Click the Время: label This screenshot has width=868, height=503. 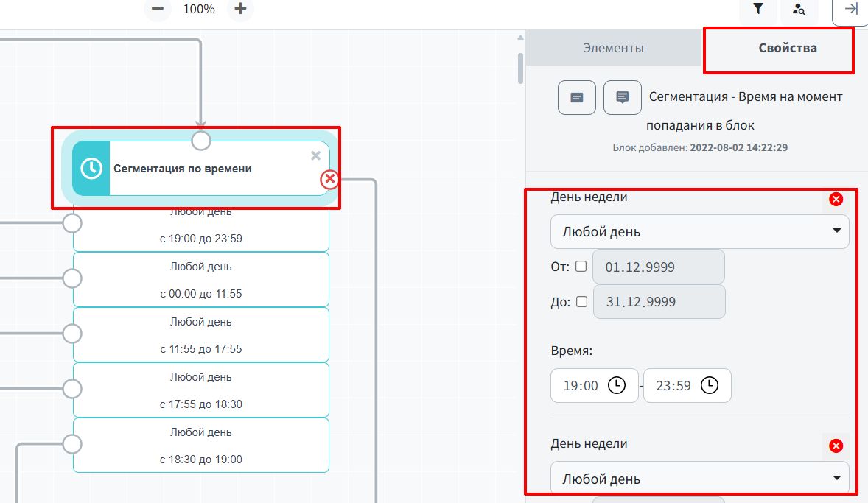tap(571, 351)
